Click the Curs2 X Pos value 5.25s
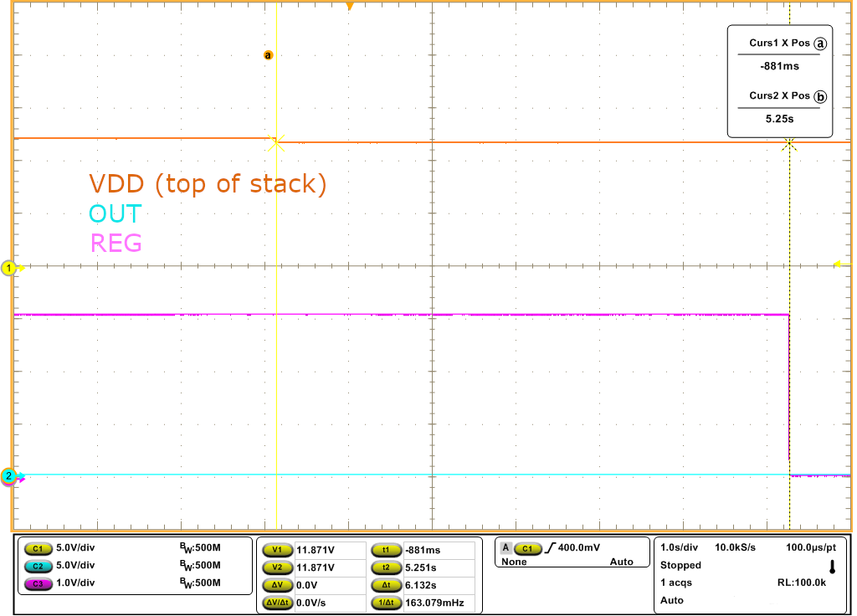The height and width of the screenshot is (616, 857). pos(778,120)
